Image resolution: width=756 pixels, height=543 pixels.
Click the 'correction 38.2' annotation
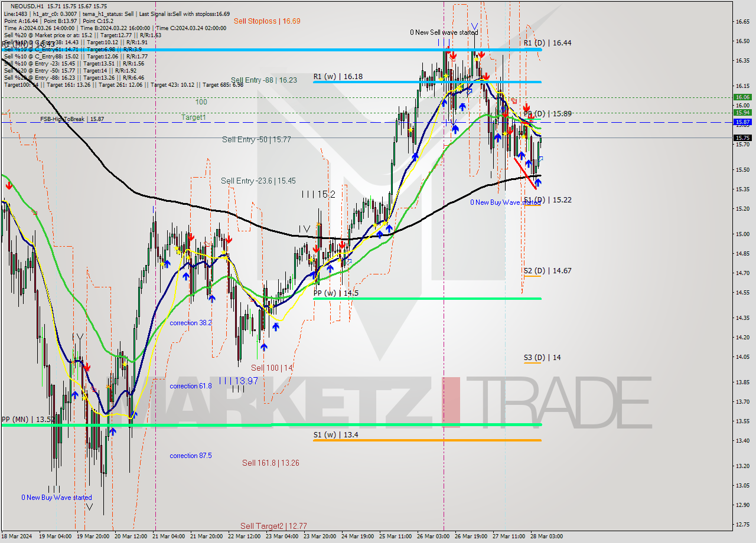point(191,323)
